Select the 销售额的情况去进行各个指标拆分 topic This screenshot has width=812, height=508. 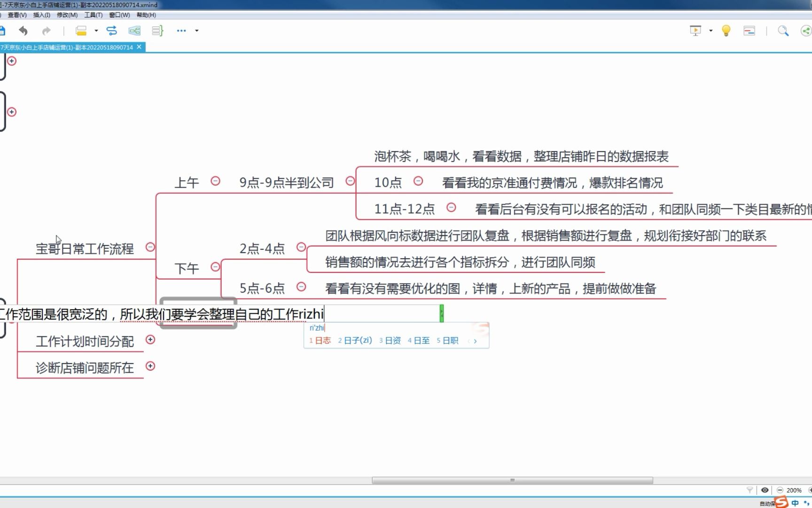(x=460, y=262)
